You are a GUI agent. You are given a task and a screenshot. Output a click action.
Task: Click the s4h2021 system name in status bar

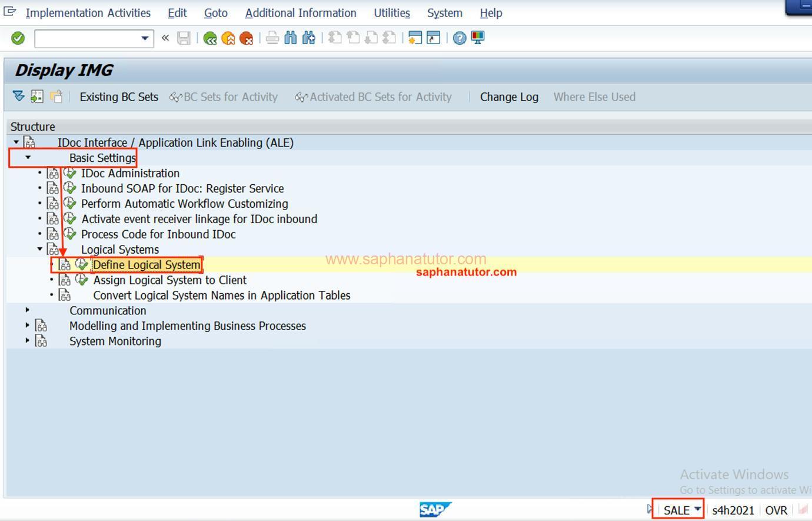pos(733,510)
